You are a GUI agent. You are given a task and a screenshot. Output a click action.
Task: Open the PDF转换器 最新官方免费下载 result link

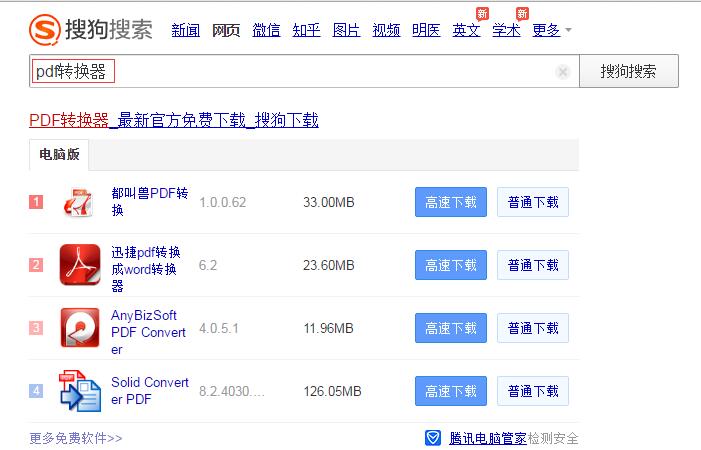[173, 120]
